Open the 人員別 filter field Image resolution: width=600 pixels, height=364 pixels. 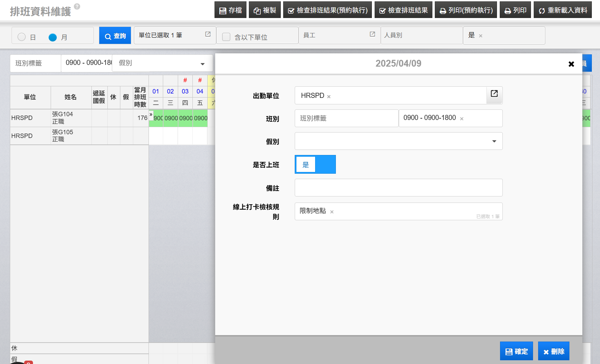click(x=421, y=35)
